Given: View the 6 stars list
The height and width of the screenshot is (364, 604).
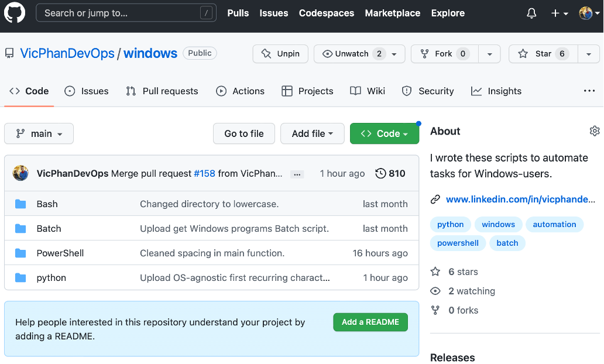Looking at the screenshot, I should (454, 272).
